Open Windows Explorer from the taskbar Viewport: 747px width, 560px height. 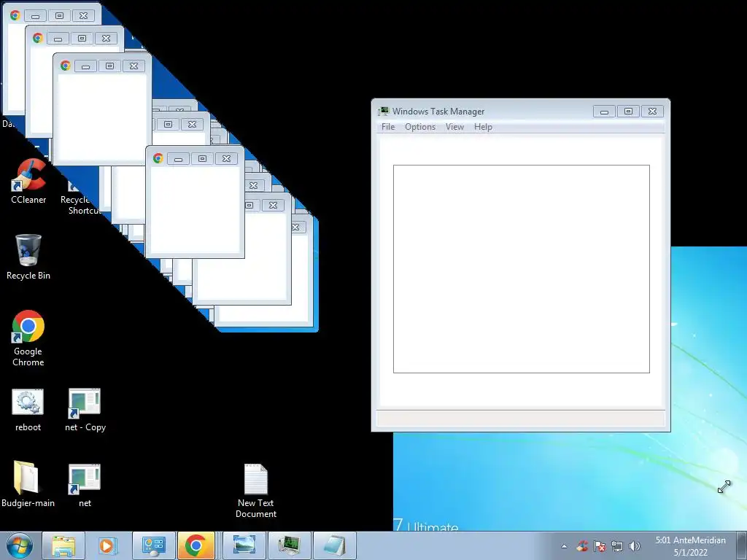click(63, 545)
